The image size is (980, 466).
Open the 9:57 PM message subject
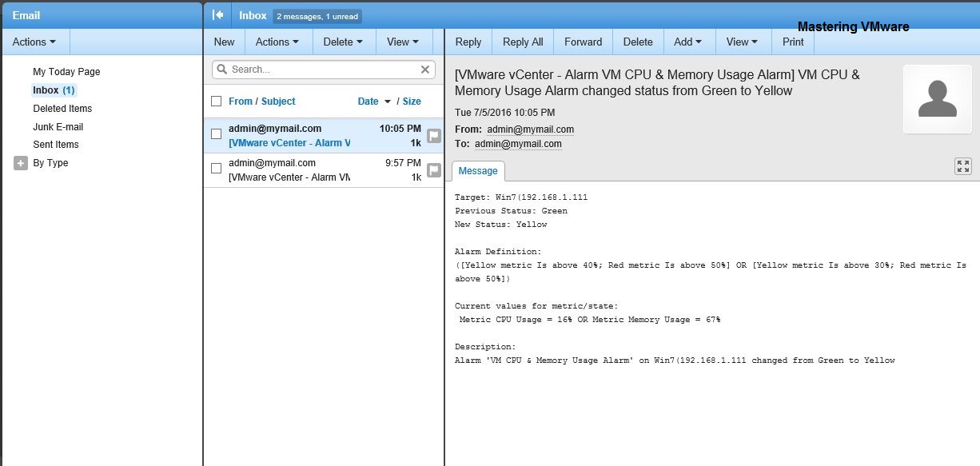pyautogui.click(x=289, y=177)
